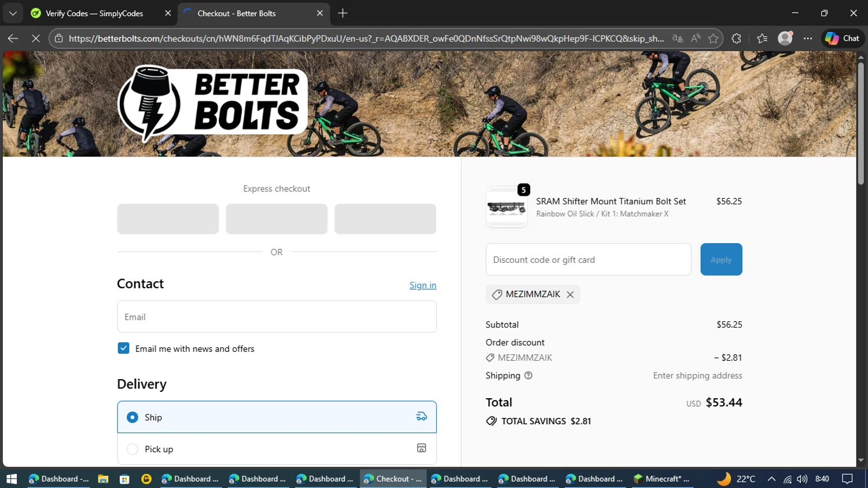Click the third Express checkout placeholder button

click(x=385, y=219)
